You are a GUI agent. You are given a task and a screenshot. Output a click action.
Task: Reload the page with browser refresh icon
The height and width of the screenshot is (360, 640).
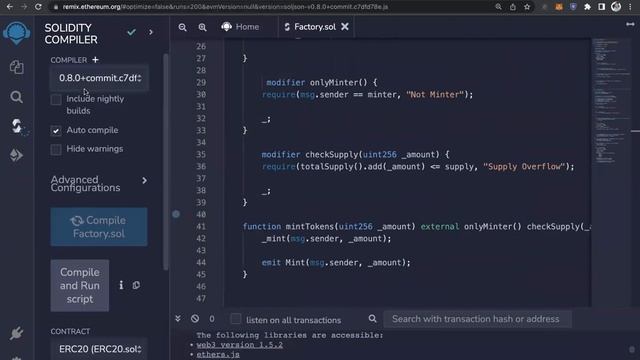point(38,7)
